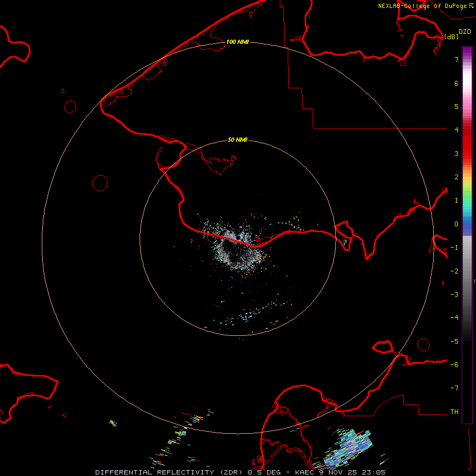Click the timestamp '9 NOV 25 23:05'

[x=352, y=472]
